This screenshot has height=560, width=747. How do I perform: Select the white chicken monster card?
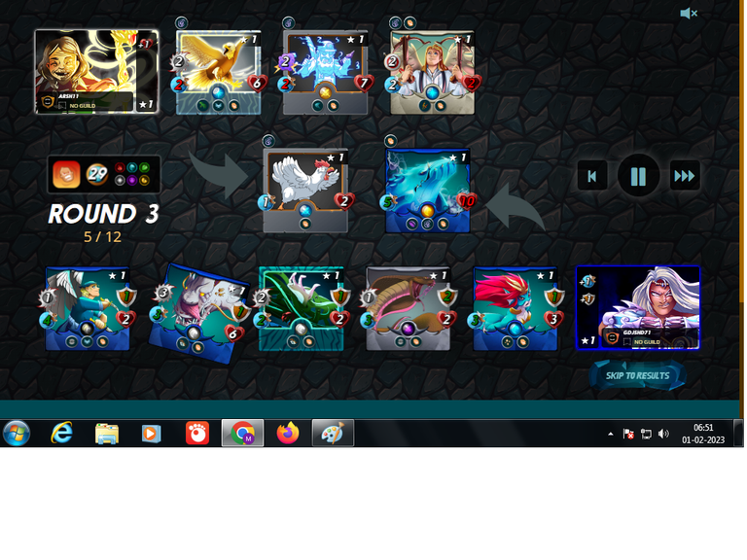point(305,191)
